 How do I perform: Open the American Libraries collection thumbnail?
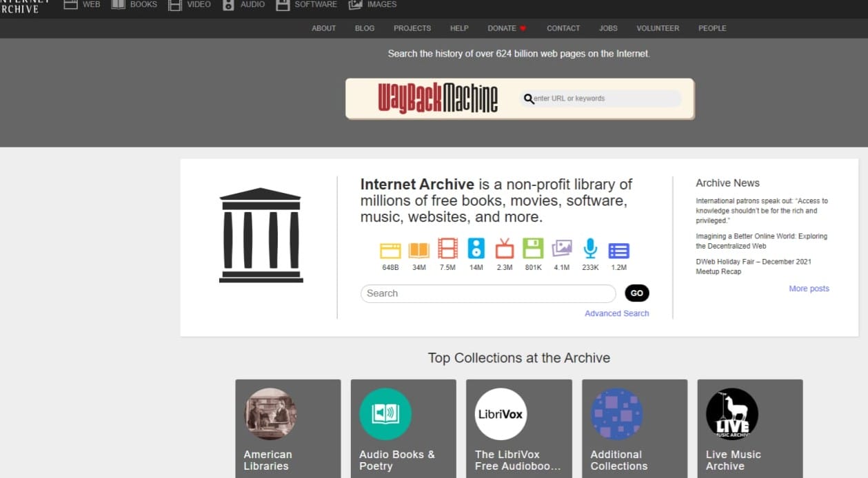click(271, 414)
